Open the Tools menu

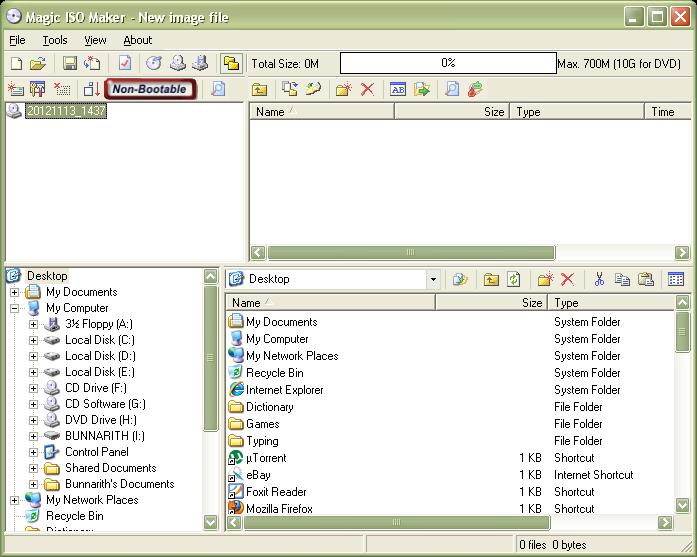click(x=55, y=40)
